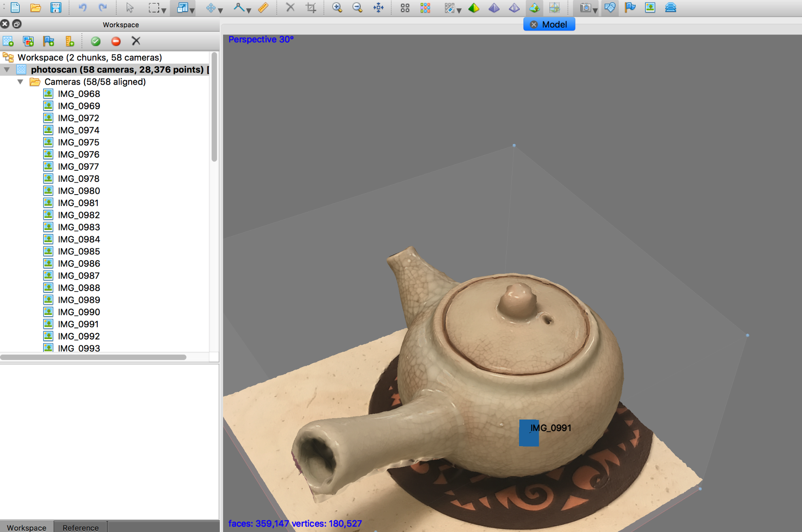Image resolution: width=802 pixels, height=532 pixels.
Task: Select camera IMG_0985 in the list
Action: click(79, 251)
